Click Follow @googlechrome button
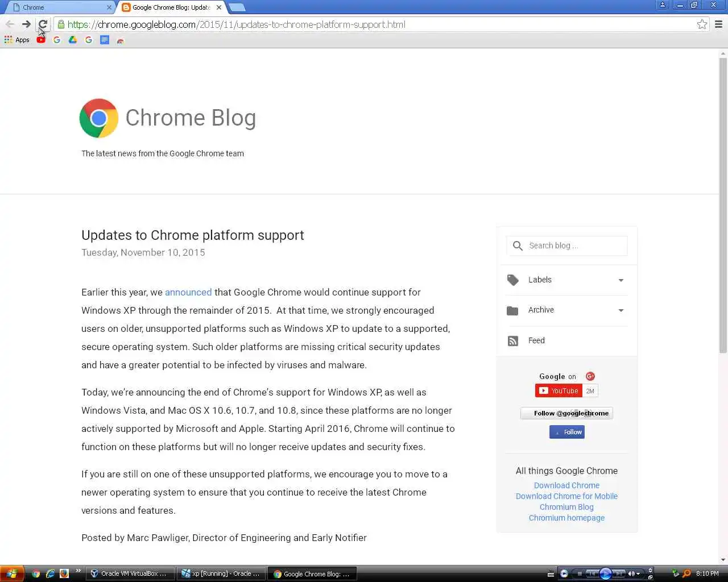The height and width of the screenshot is (582, 728). tap(566, 413)
